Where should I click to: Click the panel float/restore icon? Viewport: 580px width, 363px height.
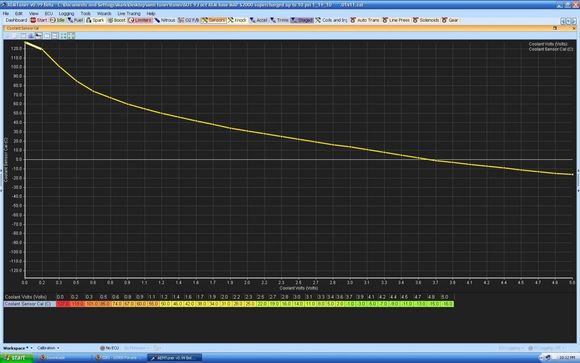click(555, 28)
